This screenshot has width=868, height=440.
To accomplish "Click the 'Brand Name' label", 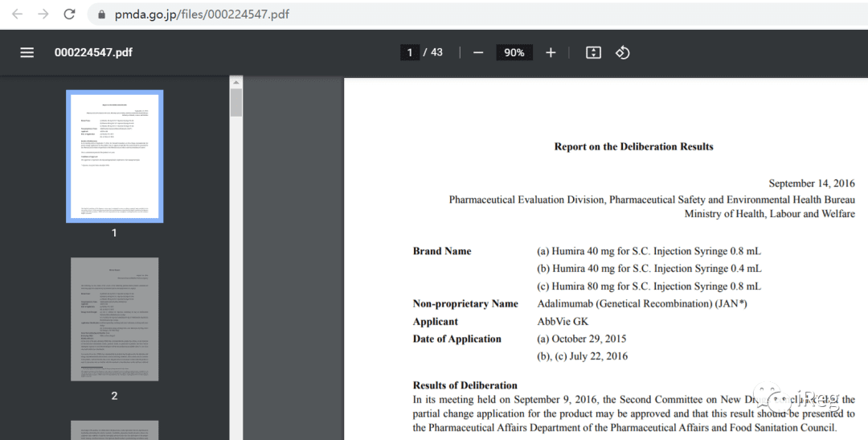I will click(442, 251).
